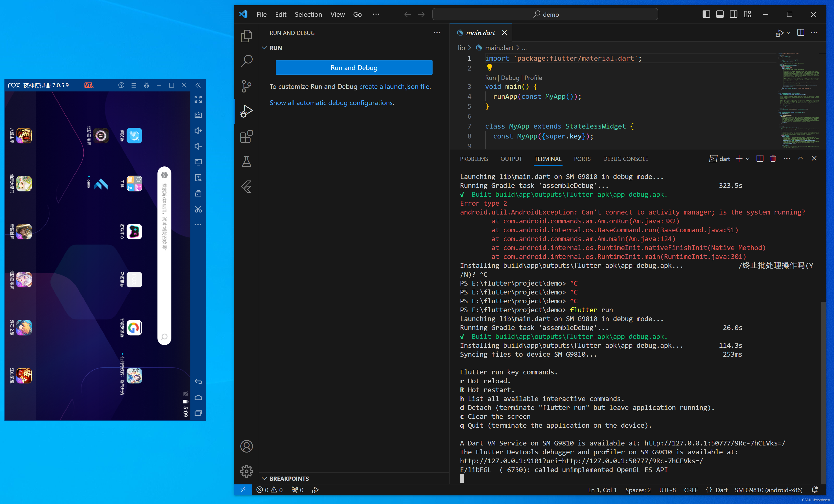Screen dimensions: 834x504
Task: Kill the terminal with trash icon
Action: (773, 158)
